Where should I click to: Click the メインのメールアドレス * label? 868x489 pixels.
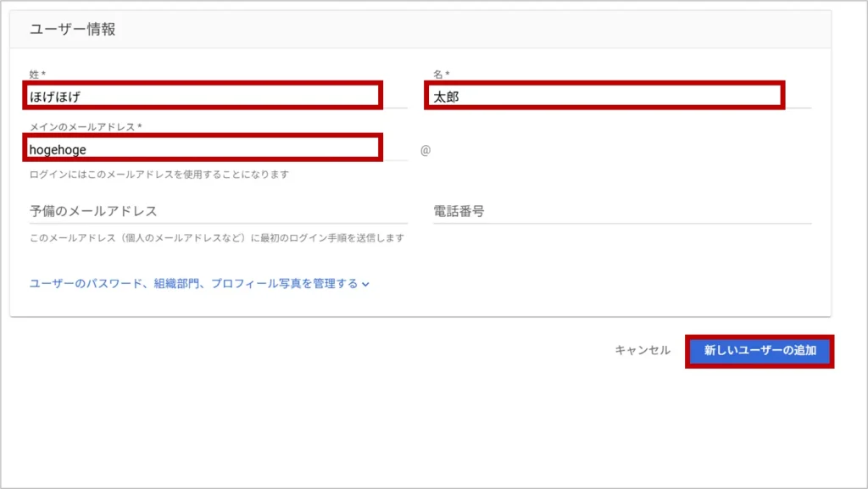[x=83, y=127]
